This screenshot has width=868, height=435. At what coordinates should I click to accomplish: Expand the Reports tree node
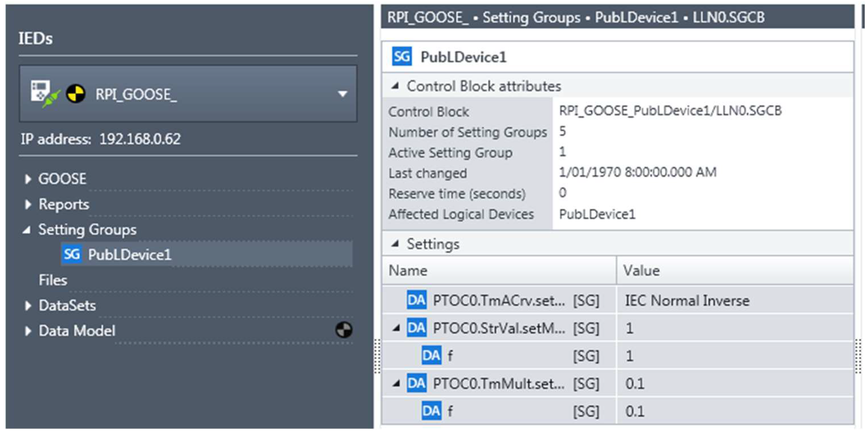[x=28, y=204]
